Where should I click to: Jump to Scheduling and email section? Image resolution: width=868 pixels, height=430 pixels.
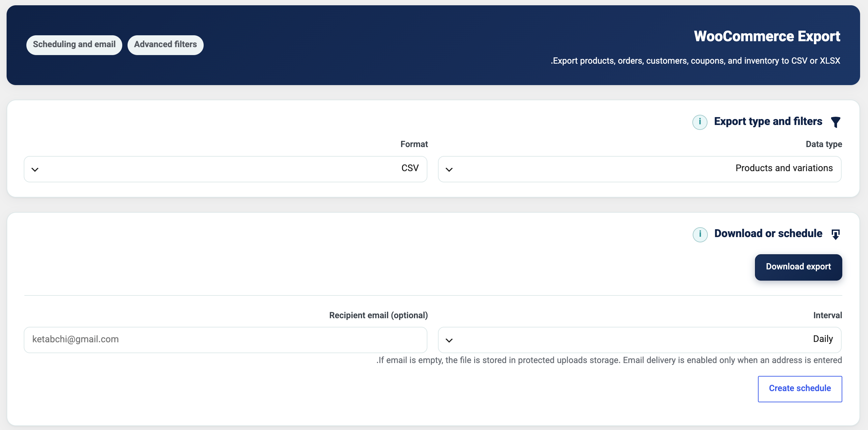click(74, 45)
